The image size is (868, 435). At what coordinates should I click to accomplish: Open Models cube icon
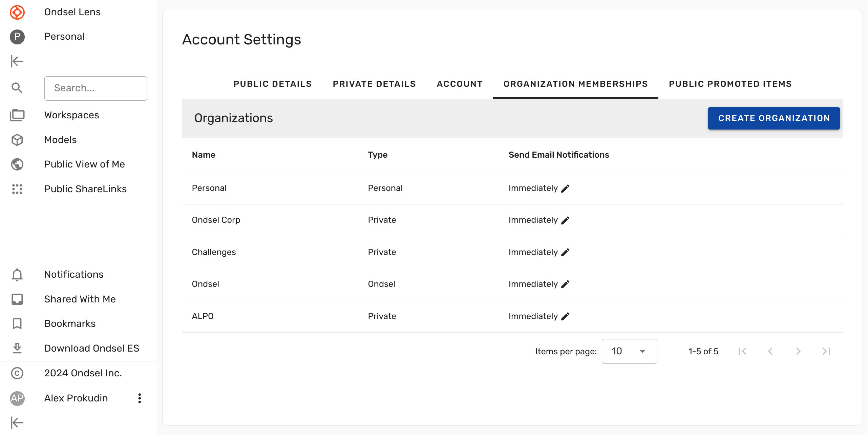coord(17,140)
